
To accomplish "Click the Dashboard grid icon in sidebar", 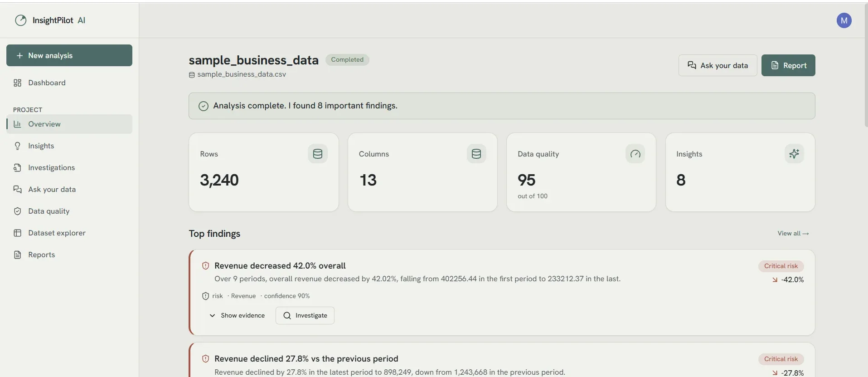I will (18, 83).
